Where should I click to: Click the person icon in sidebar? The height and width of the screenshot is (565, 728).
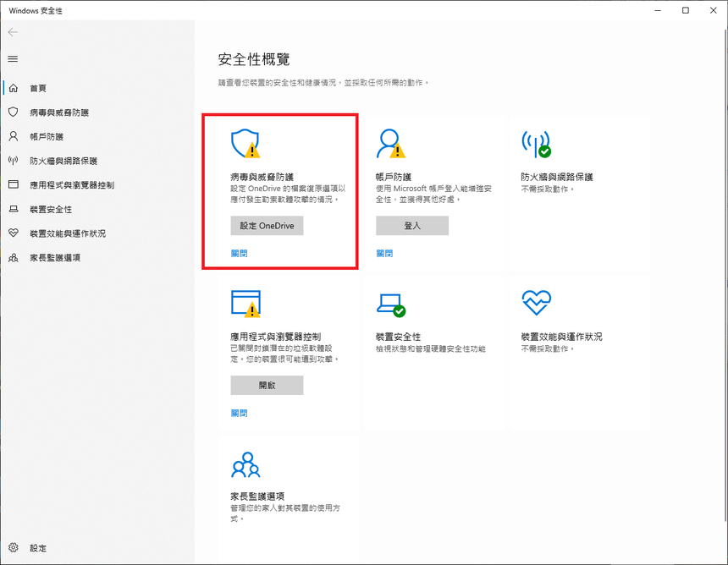coord(14,136)
